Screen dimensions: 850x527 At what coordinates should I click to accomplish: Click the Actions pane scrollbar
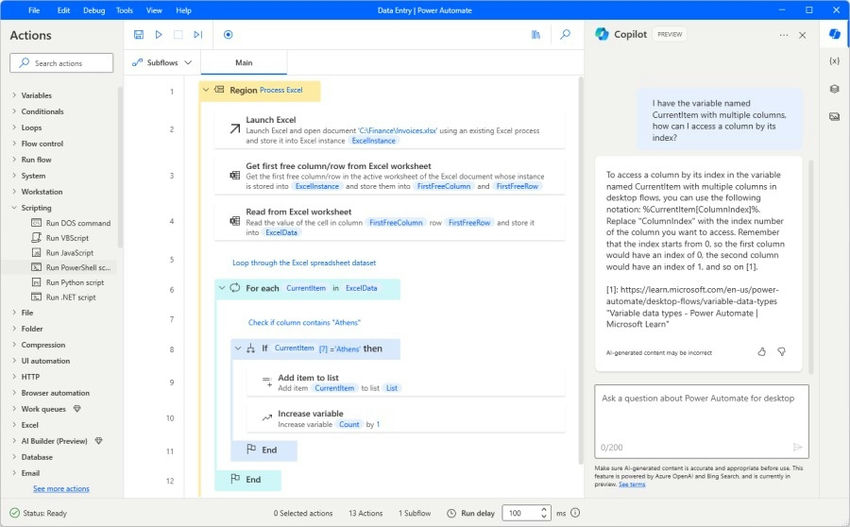point(120,166)
